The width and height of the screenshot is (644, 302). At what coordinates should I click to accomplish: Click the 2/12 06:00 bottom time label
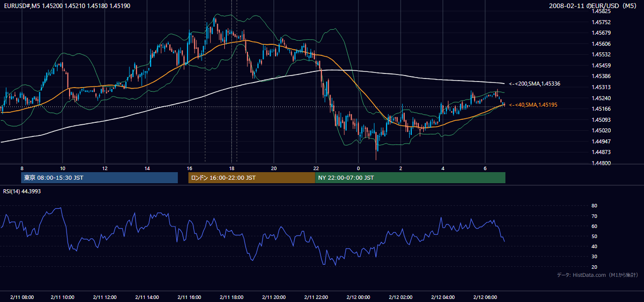click(x=486, y=297)
